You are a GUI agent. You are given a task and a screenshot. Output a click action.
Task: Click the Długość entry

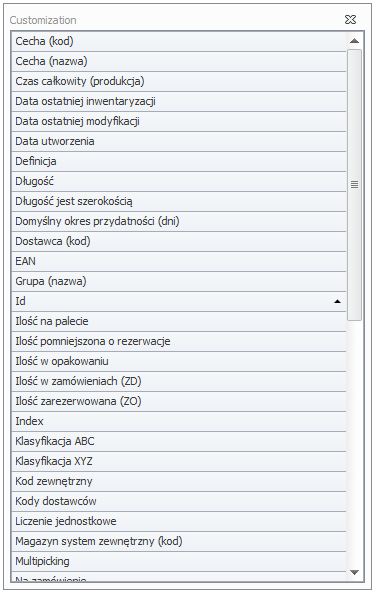pos(179,181)
